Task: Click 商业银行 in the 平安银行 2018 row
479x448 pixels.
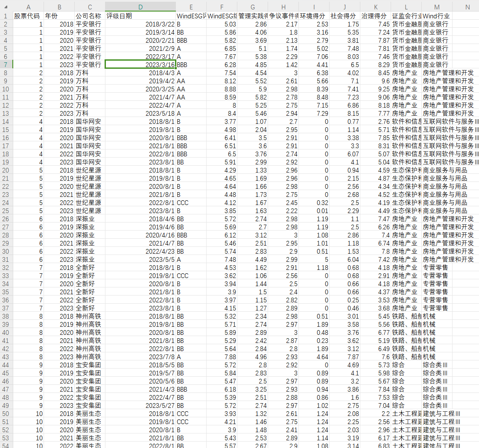Action: [437, 24]
